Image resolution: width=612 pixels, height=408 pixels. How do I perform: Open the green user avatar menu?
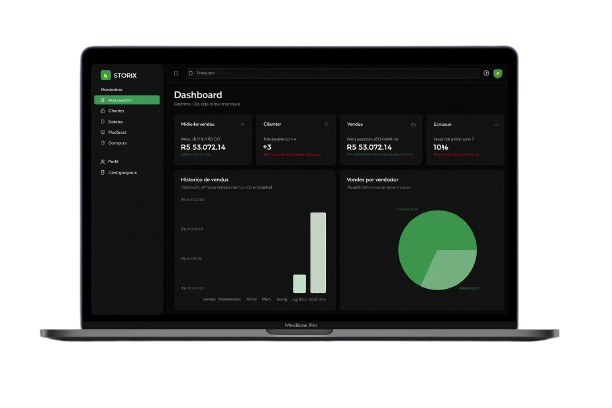coord(497,73)
